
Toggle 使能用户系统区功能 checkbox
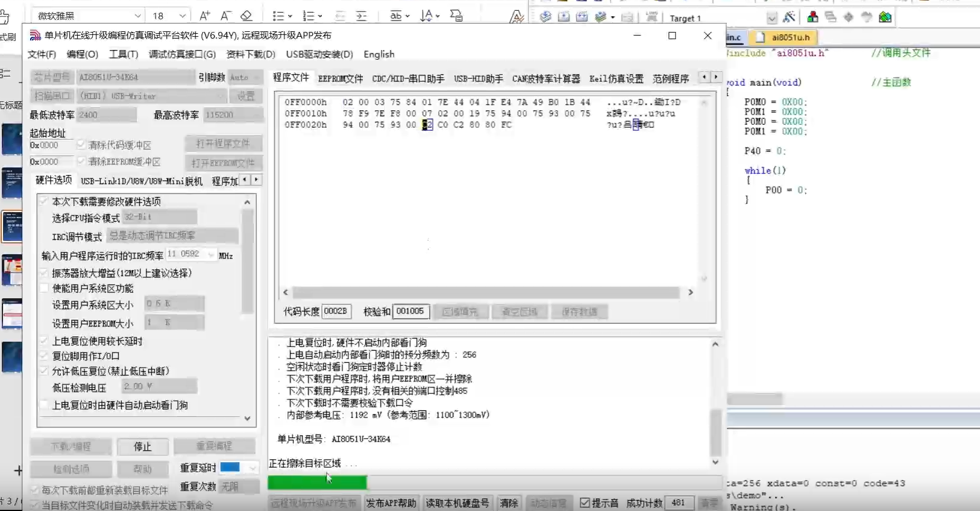(x=44, y=288)
